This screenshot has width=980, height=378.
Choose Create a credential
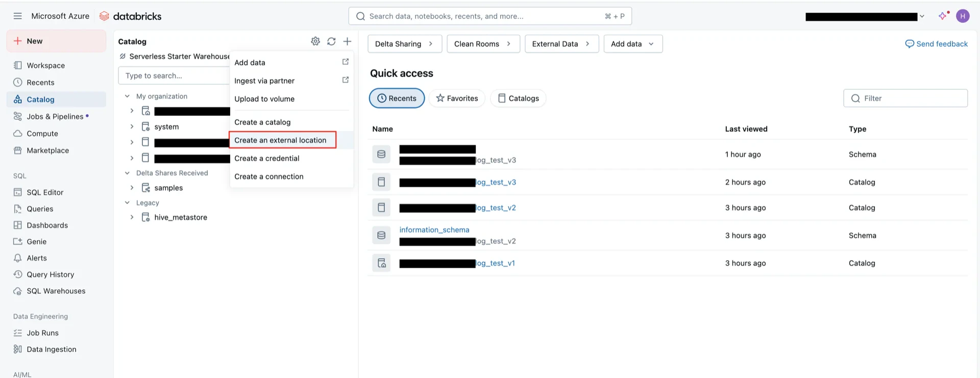(291, 158)
